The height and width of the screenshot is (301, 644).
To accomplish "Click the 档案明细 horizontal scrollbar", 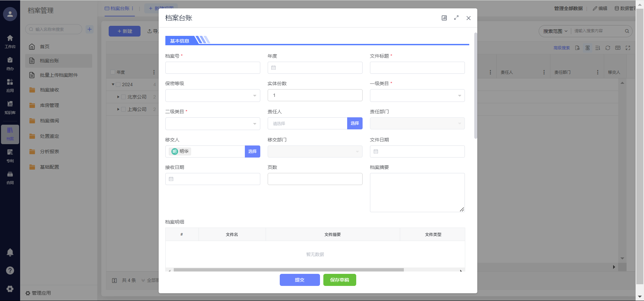I will (x=288, y=270).
